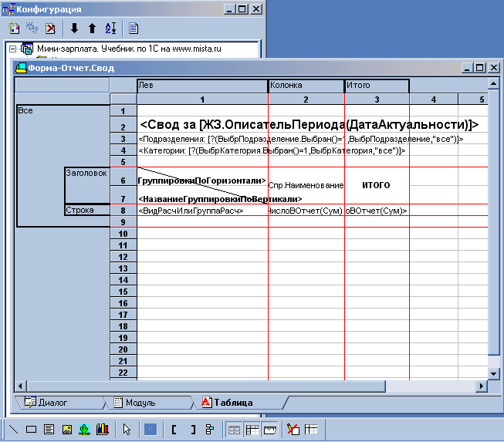504x442 pixels.
Task: Click the Форма-Отчет.Свод window title icon
Action: [x=21, y=68]
